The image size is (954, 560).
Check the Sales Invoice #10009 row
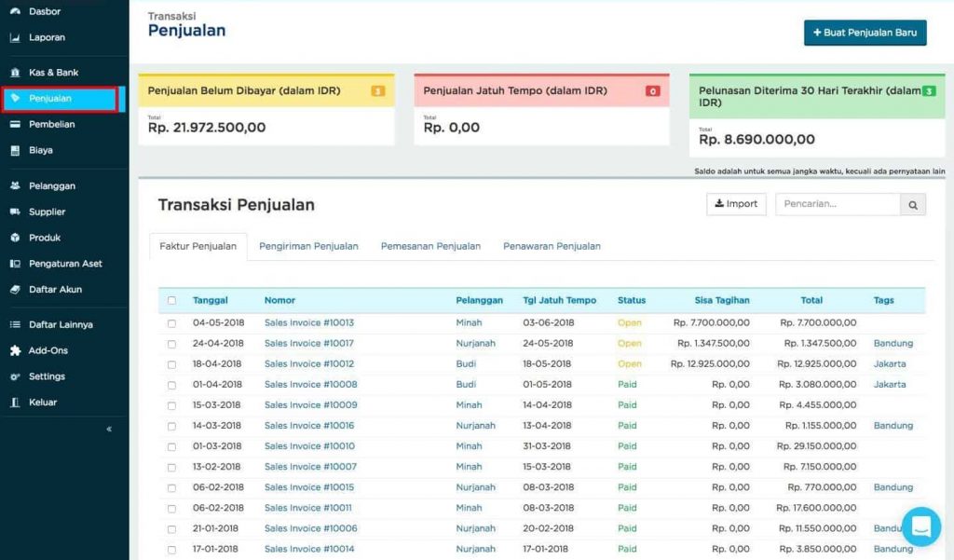pos(171,406)
